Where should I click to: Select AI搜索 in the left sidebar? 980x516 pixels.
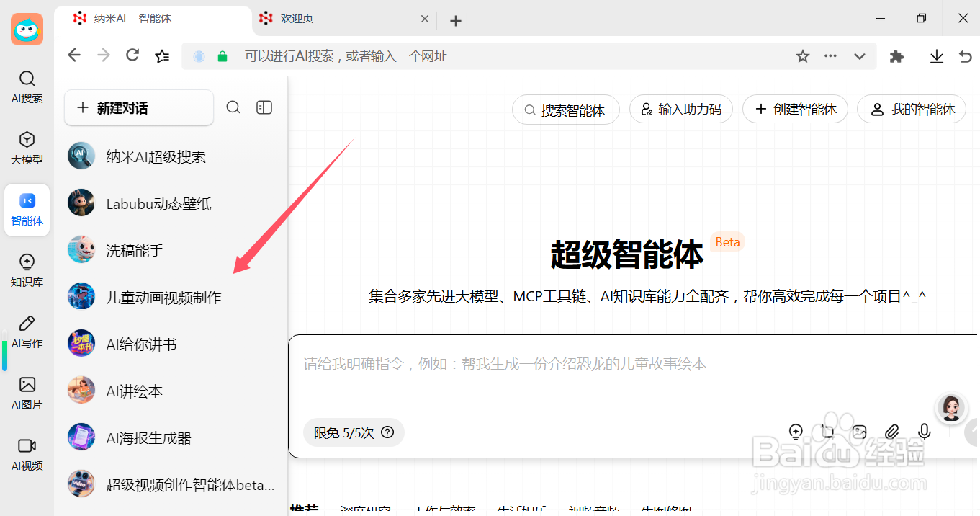(27, 86)
